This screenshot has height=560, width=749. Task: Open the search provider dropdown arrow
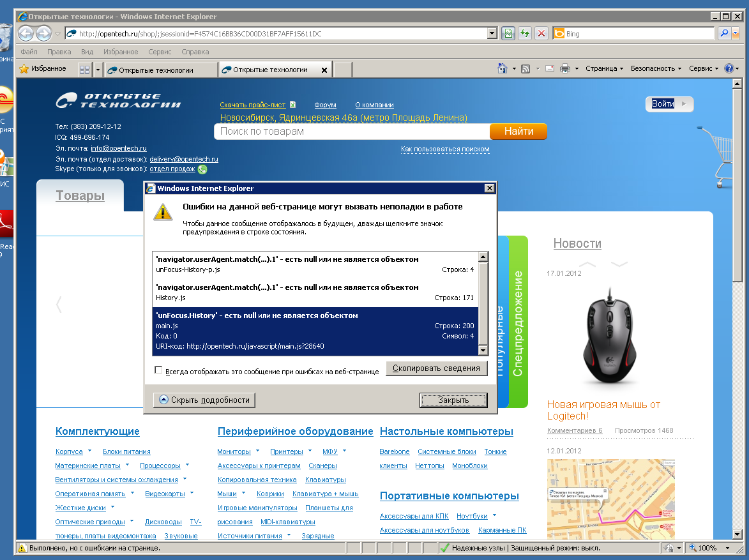coord(736,33)
